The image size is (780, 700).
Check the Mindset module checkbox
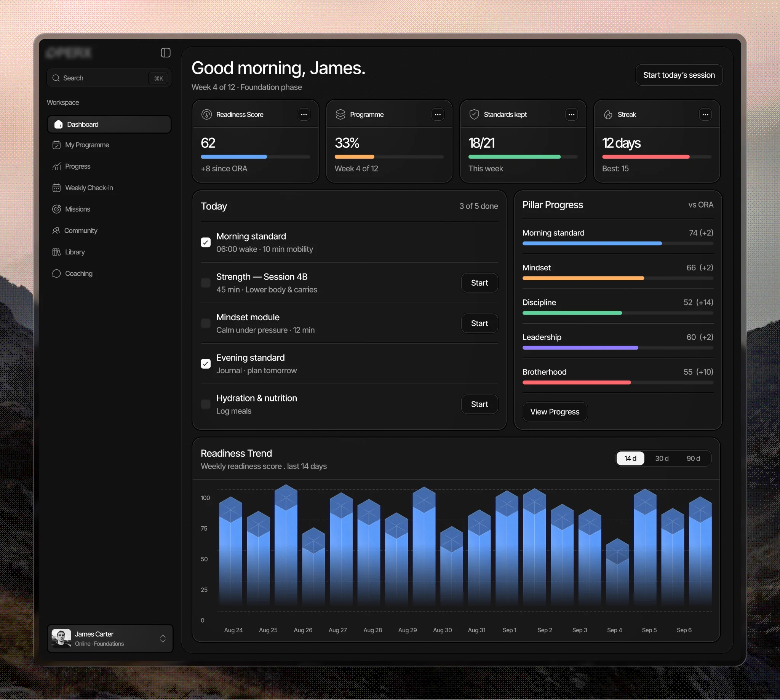coord(206,323)
